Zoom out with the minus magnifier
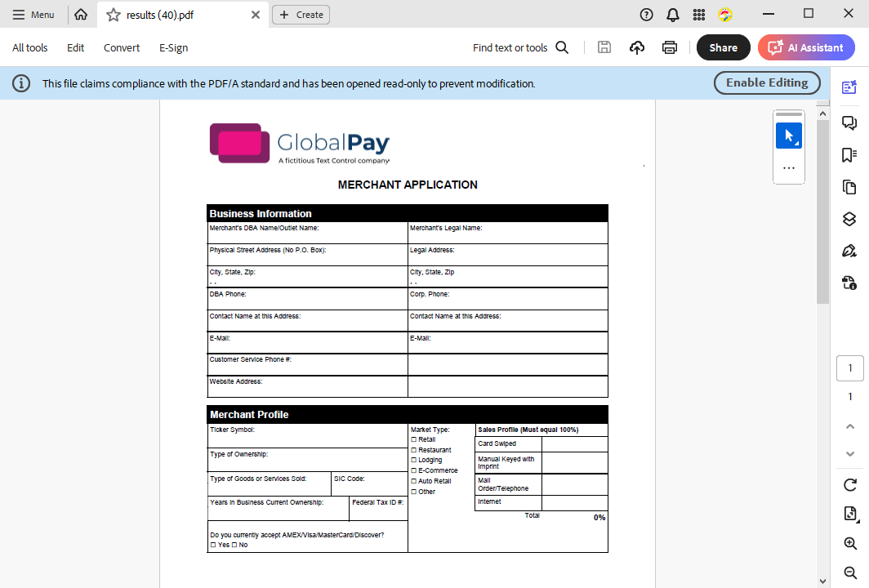This screenshot has width=869, height=588. 850,572
